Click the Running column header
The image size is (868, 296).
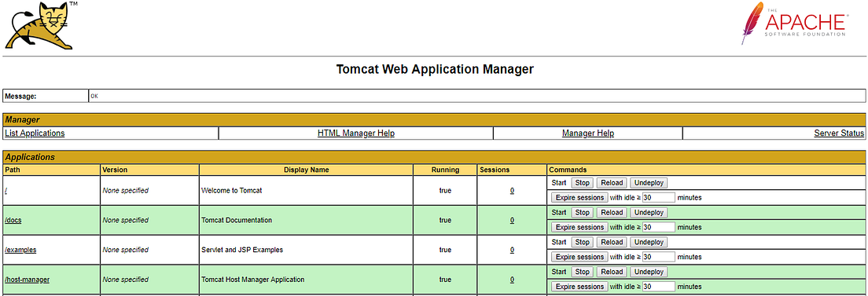pyautogui.click(x=445, y=170)
